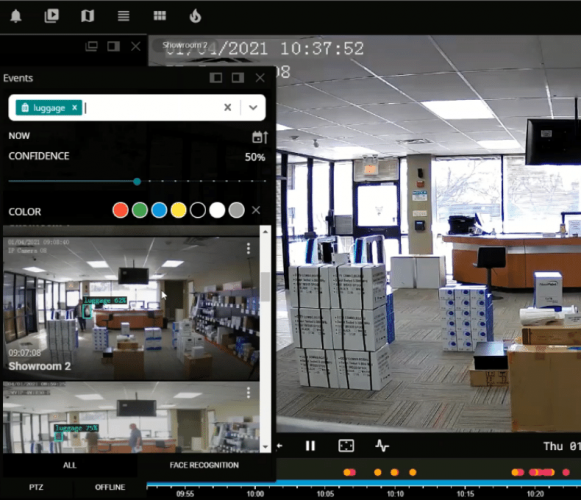This screenshot has height=500, width=581.
Task: Click the back arrow in playback controls
Action: pyautogui.click(x=279, y=446)
